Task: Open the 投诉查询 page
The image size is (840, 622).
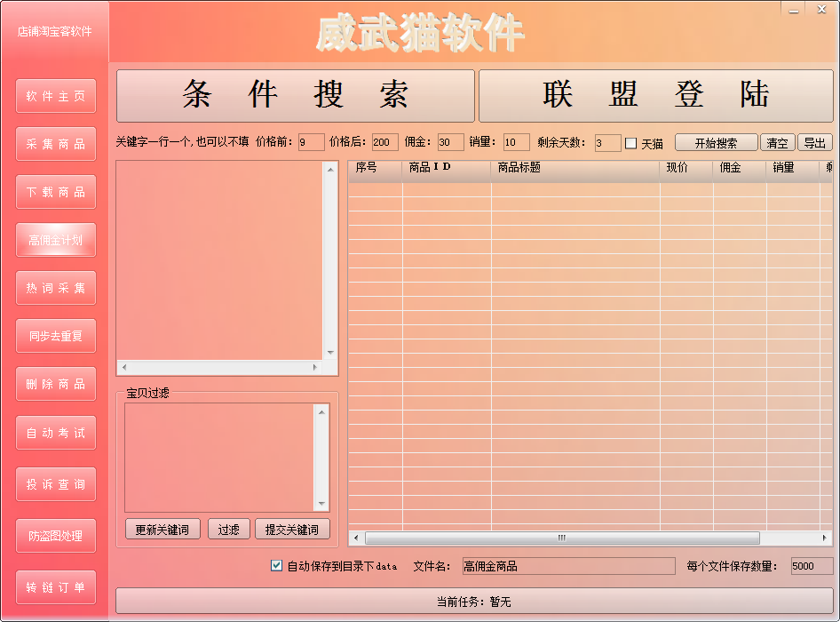Action: coord(56,484)
